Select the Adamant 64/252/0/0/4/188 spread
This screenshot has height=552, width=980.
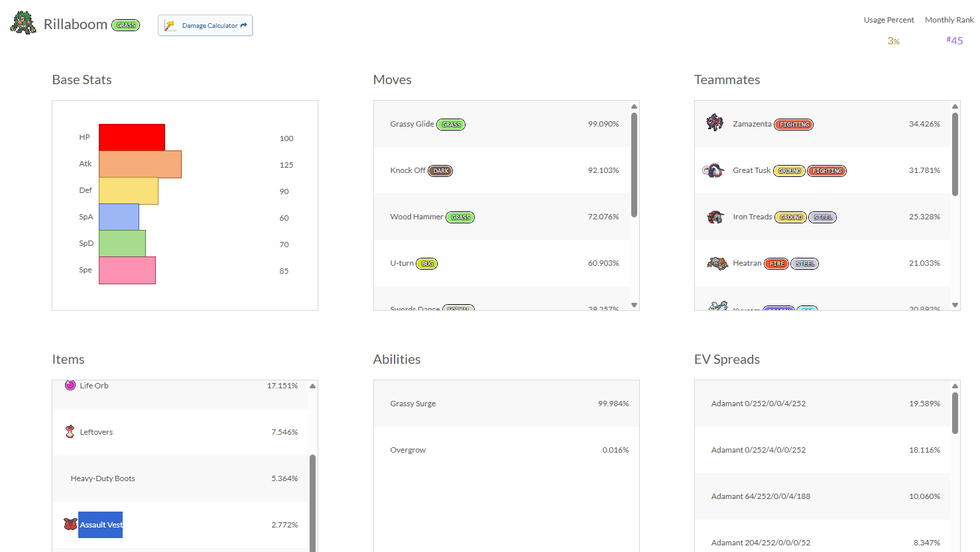pyautogui.click(x=761, y=496)
